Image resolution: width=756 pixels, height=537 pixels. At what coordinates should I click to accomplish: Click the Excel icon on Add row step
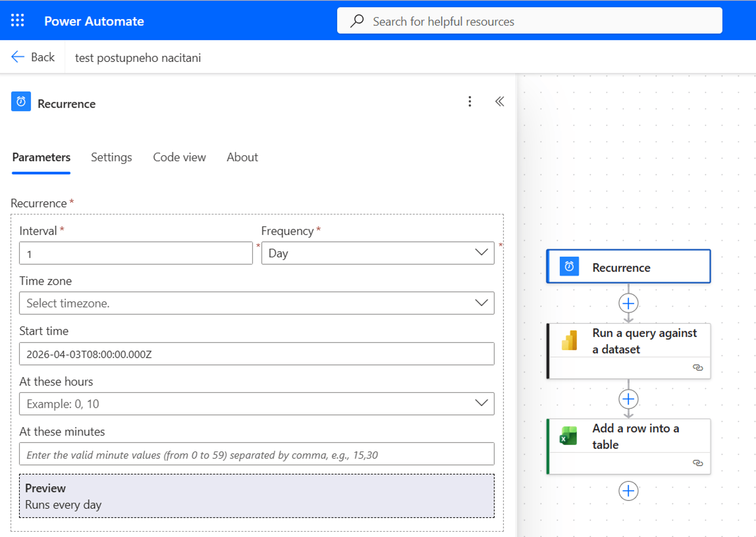pyautogui.click(x=569, y=436)
